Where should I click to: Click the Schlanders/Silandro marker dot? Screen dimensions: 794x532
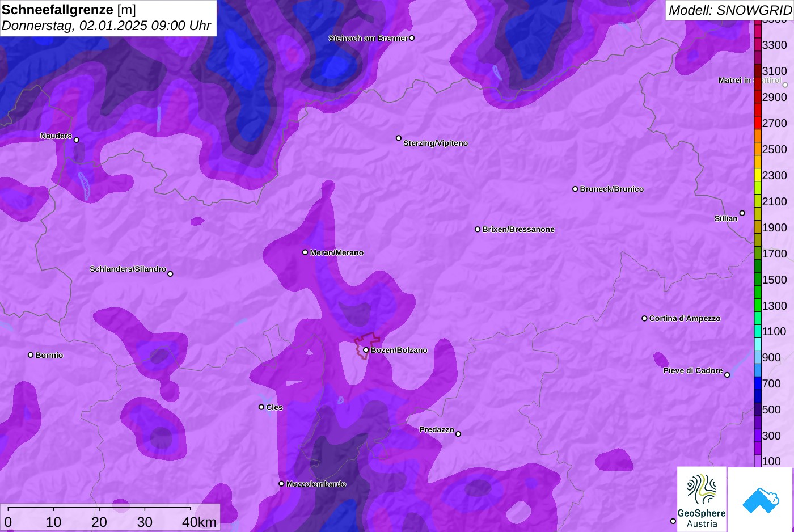tap(170, 274)
